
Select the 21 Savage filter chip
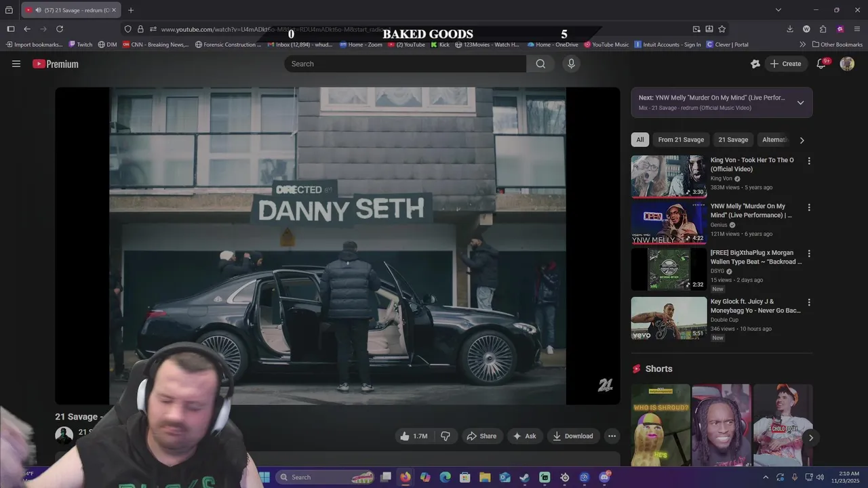(733, 140)
